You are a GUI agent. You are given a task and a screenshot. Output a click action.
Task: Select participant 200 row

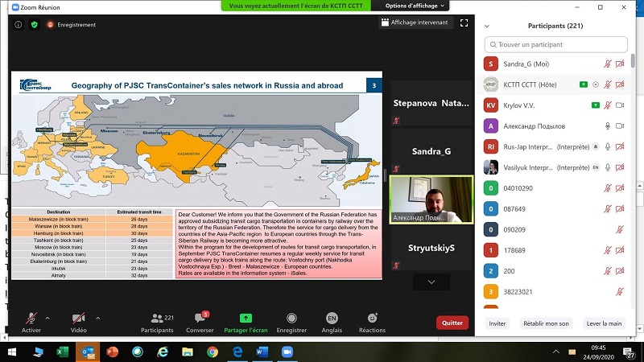click(555, 271)
